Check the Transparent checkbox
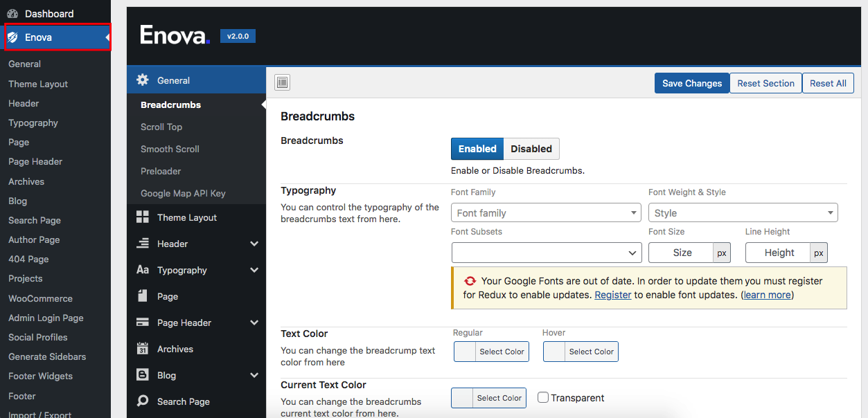 tap(543, 398)
